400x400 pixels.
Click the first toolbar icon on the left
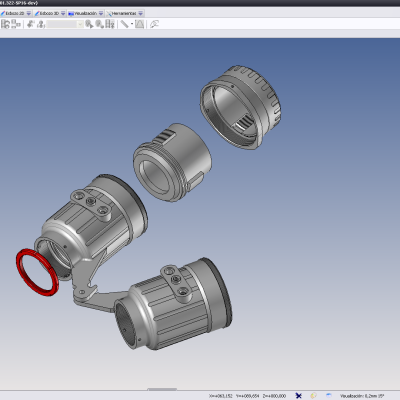5,24
